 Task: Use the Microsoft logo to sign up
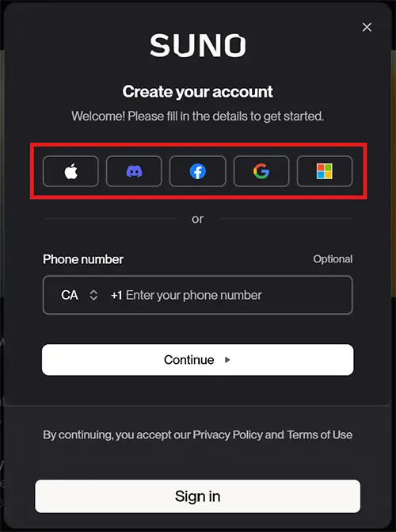[x=325, y=171]
